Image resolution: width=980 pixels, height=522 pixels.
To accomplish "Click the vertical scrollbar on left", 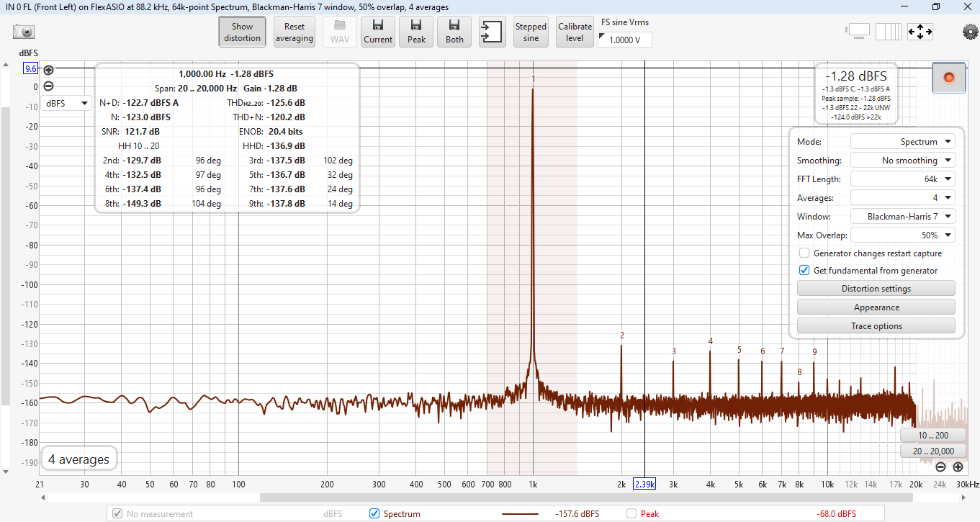I will pos(5,256).
